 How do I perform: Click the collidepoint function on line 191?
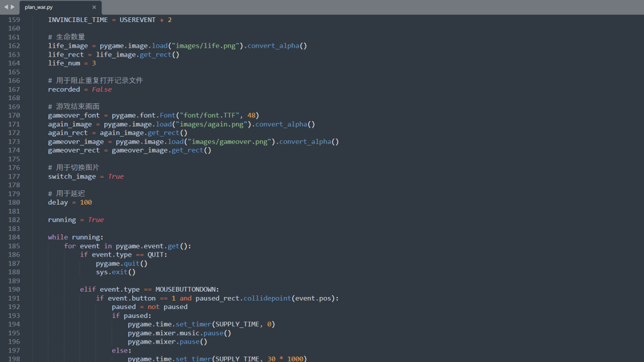coord(268,298)
